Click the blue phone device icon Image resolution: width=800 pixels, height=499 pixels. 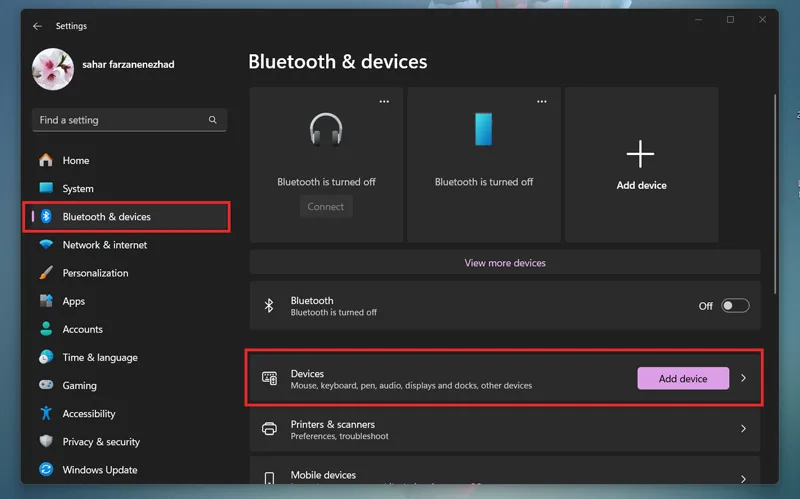point(484,129)
